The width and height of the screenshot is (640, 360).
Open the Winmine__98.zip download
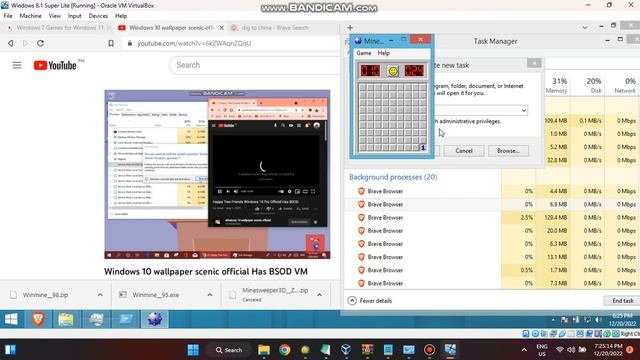point(45,295)
